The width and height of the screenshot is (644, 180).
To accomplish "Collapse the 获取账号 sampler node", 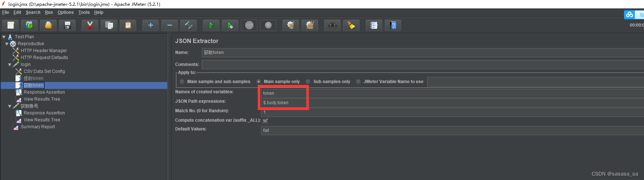I will click(9, 106).
